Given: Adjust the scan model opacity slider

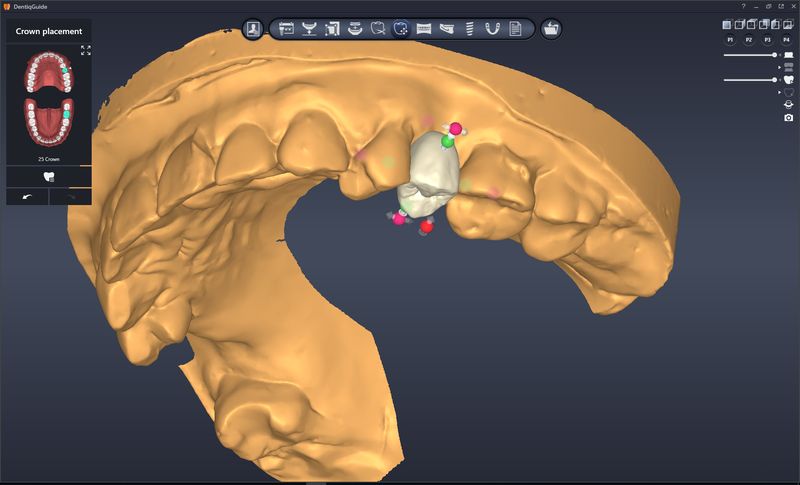Looking at the screenshot, I should [773, 54].
